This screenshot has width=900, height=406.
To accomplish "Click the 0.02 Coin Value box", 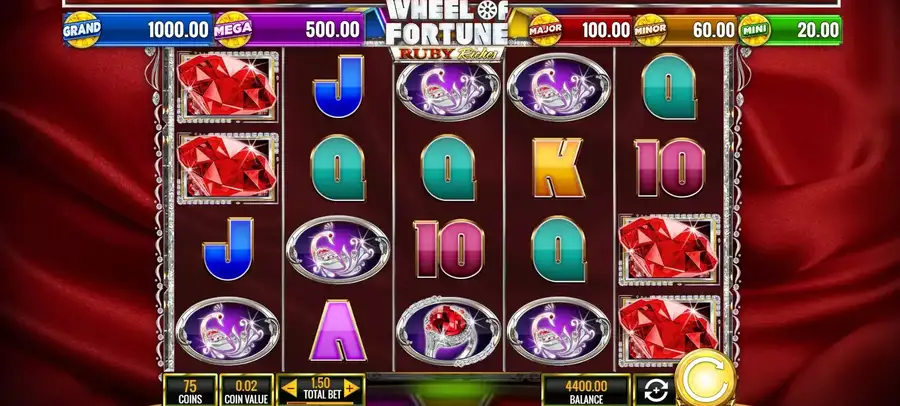I will [246, 390].
